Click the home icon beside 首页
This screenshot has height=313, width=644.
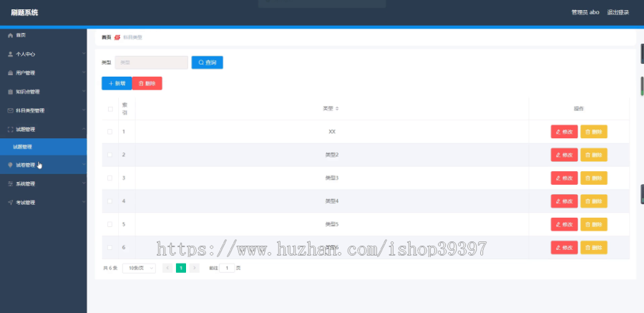[x=11, y=36]
